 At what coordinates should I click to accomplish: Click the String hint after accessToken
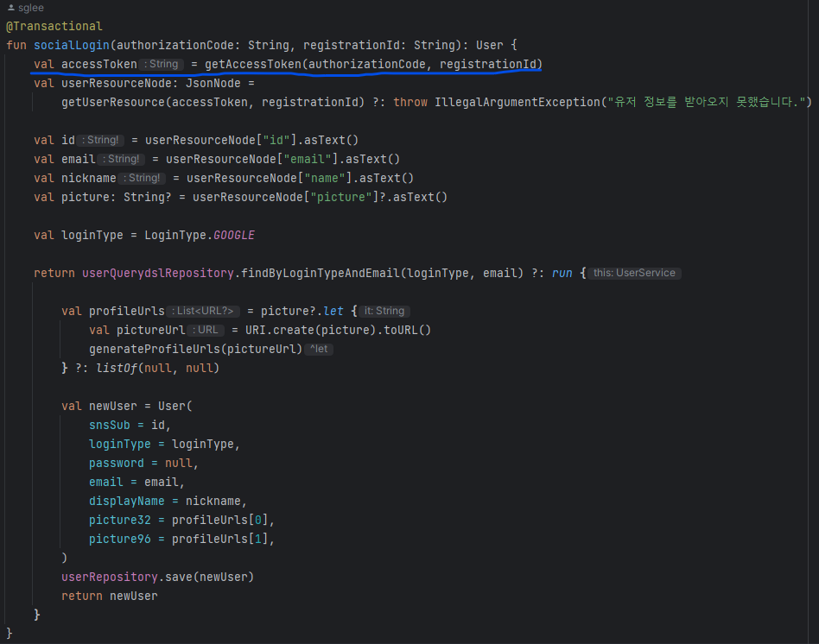coord(162,64)
